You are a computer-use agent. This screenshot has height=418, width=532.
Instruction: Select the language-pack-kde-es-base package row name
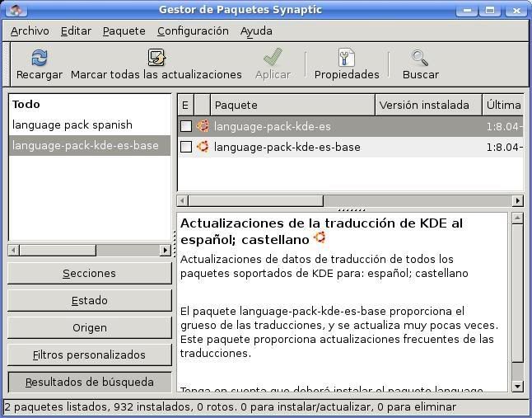click(287, 147)
